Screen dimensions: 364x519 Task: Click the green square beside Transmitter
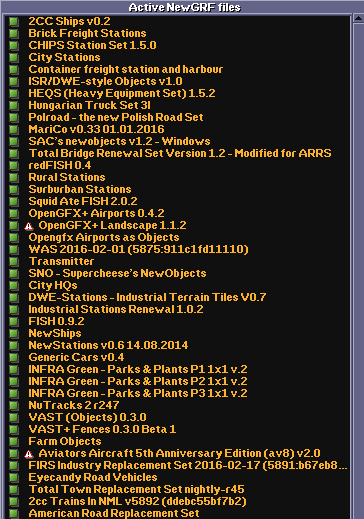[x=14, y=262]
